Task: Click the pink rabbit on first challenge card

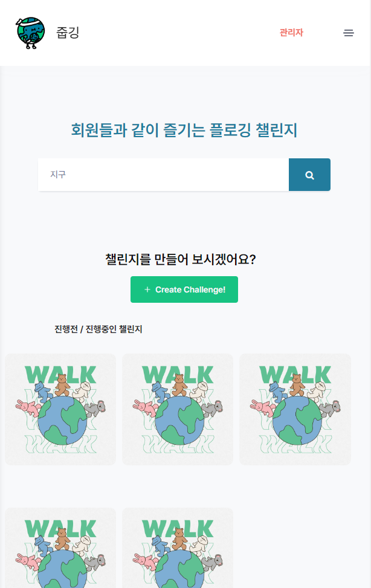Action: (x=28, y=408)
